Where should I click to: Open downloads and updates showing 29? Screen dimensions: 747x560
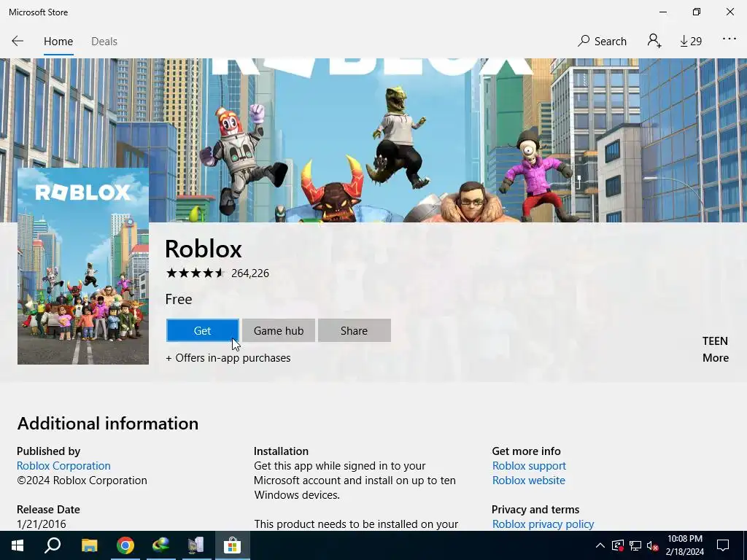[691, 42]
